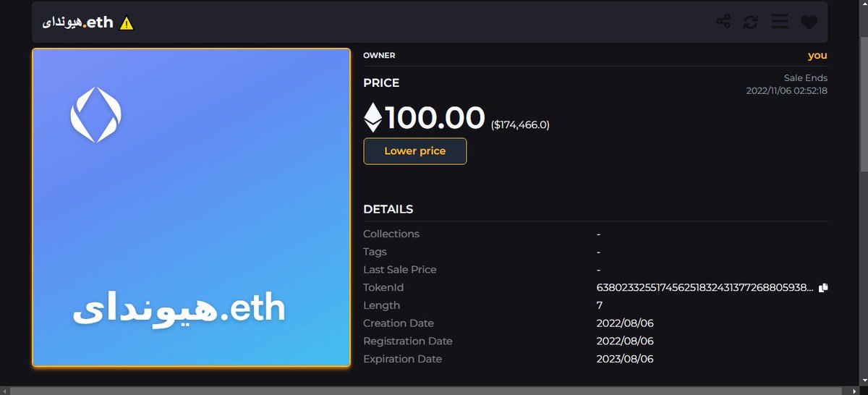Click the Length value 7
868x395 pixels.
click(x=600, y=305)
